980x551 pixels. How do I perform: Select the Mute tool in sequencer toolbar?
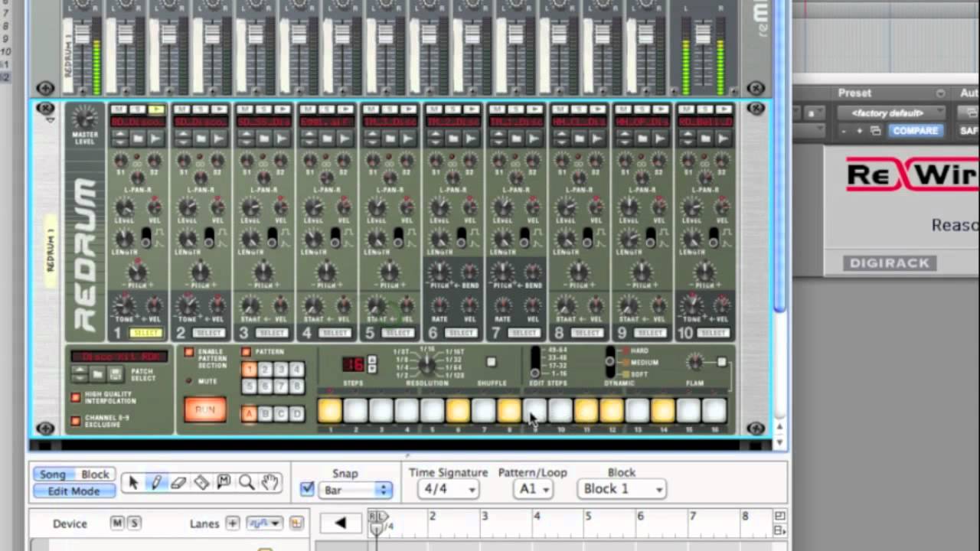coord(224,482)
